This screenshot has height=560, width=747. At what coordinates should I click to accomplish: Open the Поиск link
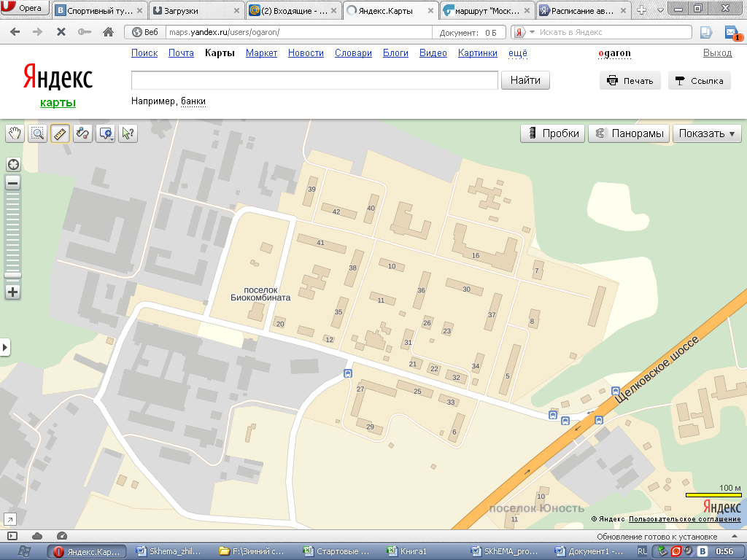click(144, 52)
